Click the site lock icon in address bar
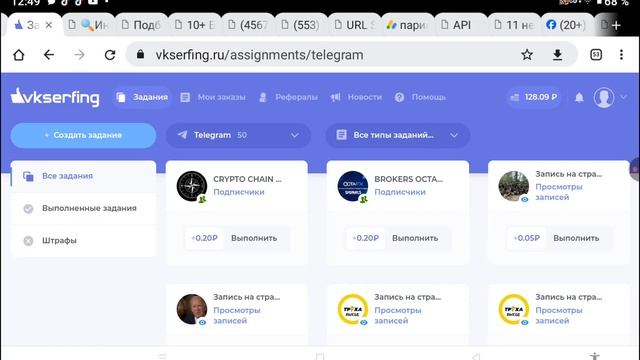Viewport: 640px width, 360px height. [x=140, y=54]
